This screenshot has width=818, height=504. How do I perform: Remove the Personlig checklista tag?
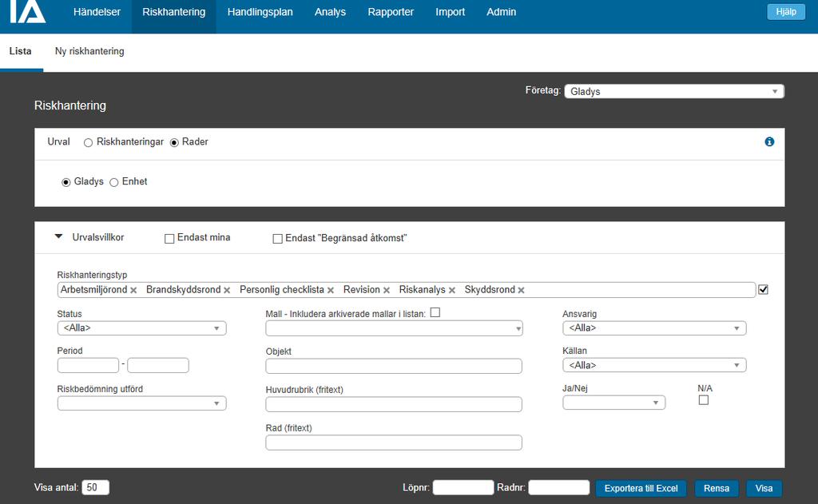coord(330,290)
